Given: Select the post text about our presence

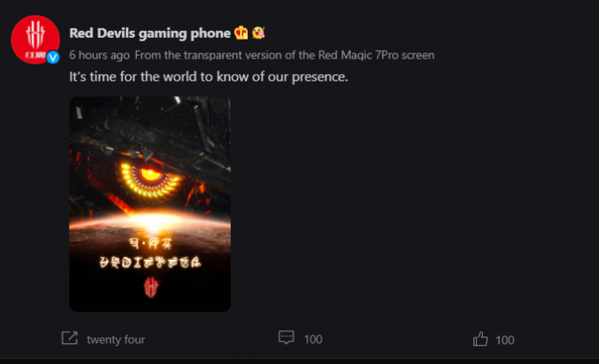Looking at the screenshot, I should 208,77.
